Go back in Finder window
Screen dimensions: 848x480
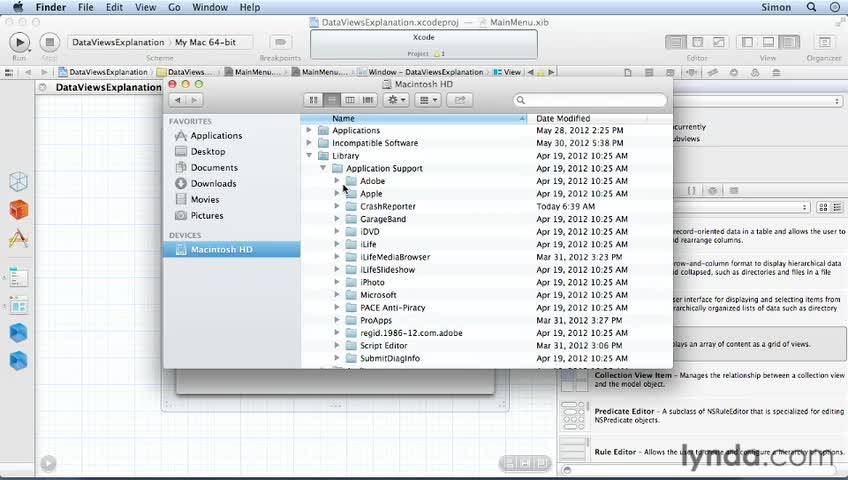[x=177, y=100]
